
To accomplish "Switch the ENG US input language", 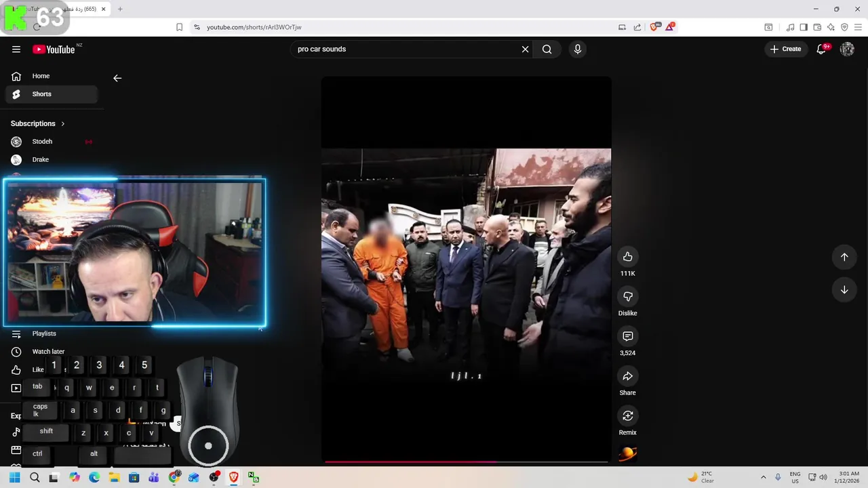I will pos(795,477).
